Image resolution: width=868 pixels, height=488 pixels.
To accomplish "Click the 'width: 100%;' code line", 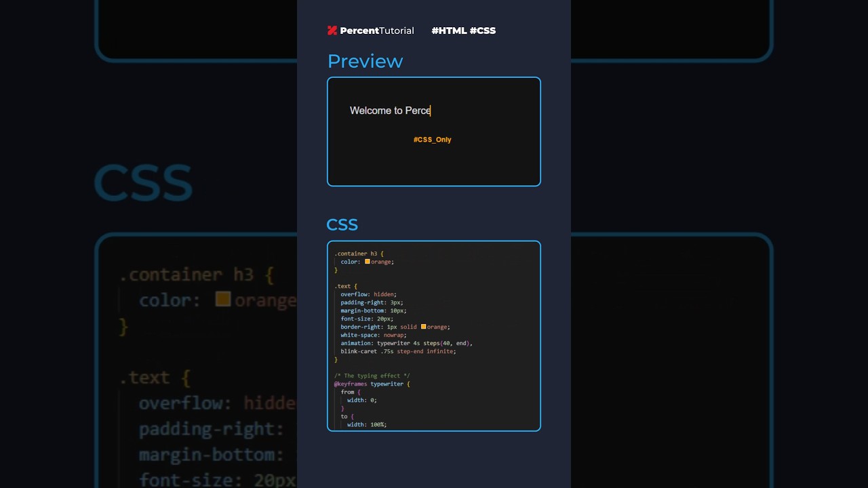I will (367, 424).
